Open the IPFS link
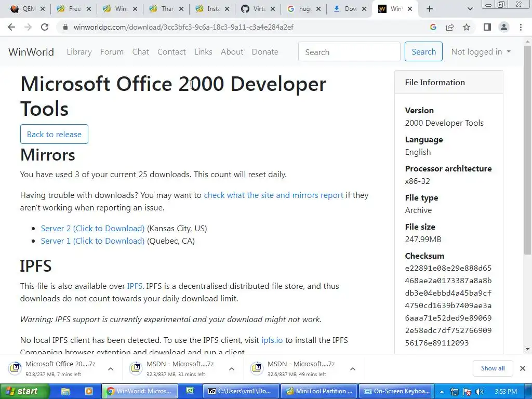 point(135,286)
